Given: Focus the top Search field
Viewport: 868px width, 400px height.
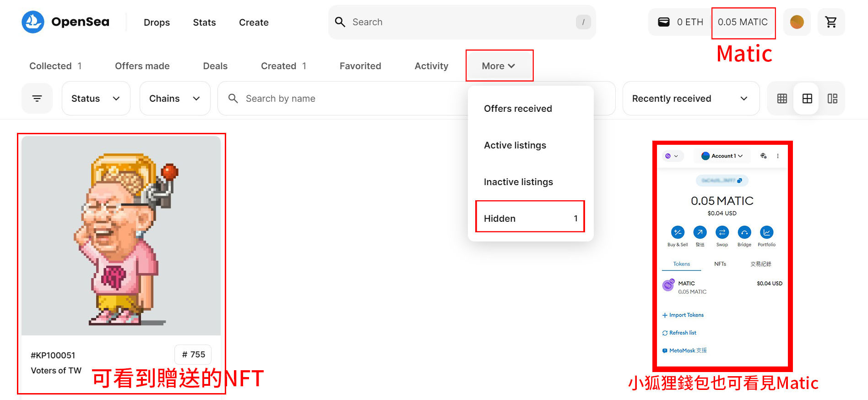Looking at the screenshot, I should [462, 22].
